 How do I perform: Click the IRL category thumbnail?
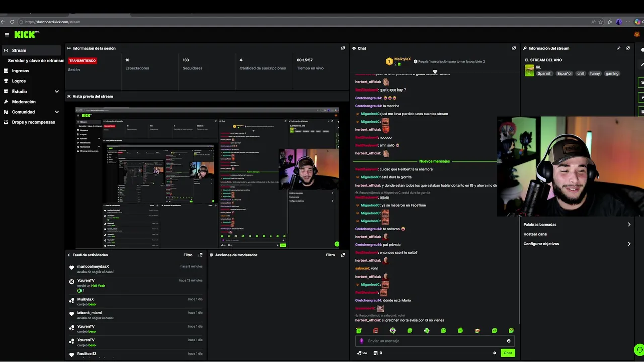pos(529,71)
